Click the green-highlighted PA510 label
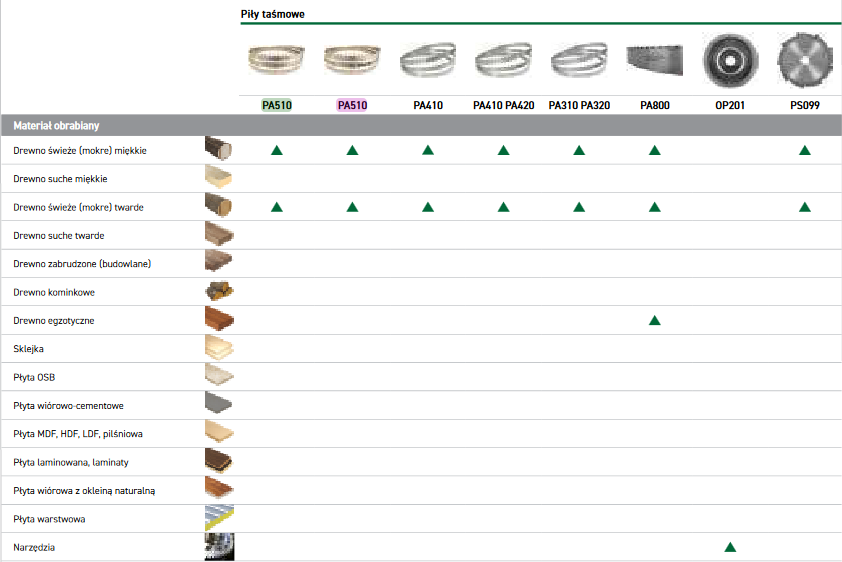 276,104
